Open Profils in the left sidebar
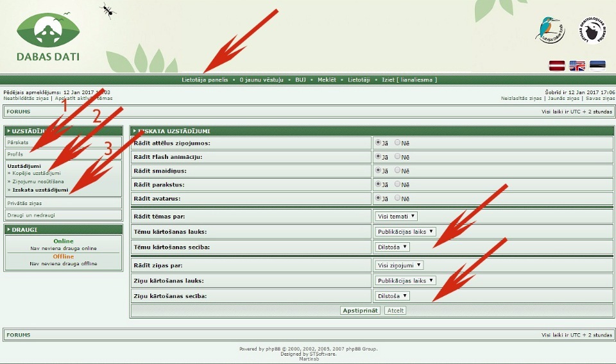 pos(15,154)
